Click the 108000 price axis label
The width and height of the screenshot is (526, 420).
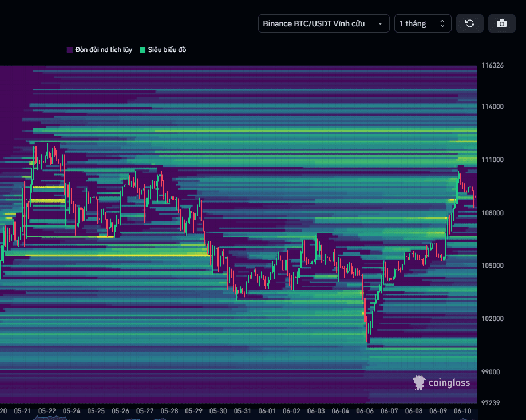492,213
